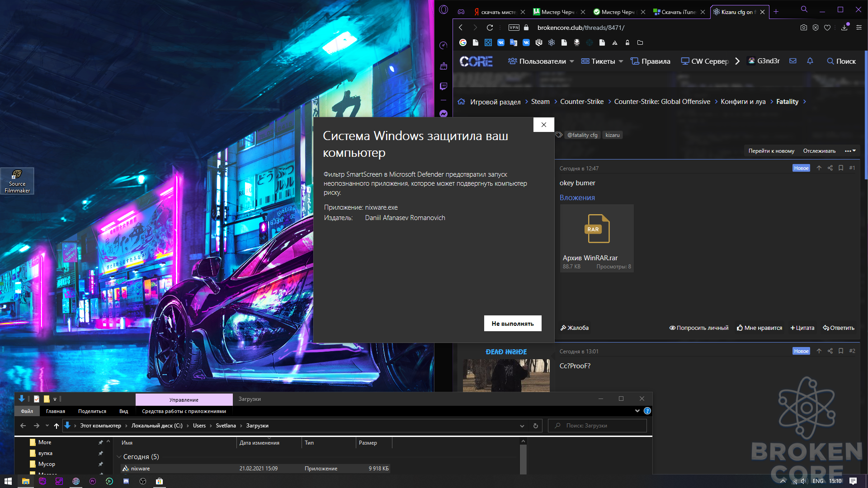
Task: Open the 'Вид' ribbon tab in Explorer
Action: pos(123,411)
